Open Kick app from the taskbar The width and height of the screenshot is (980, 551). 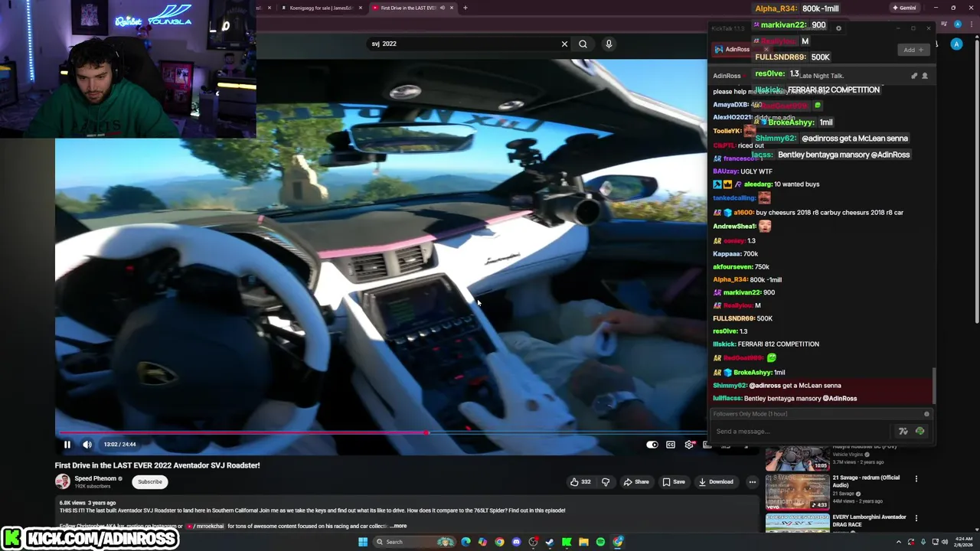coord(567,542)
